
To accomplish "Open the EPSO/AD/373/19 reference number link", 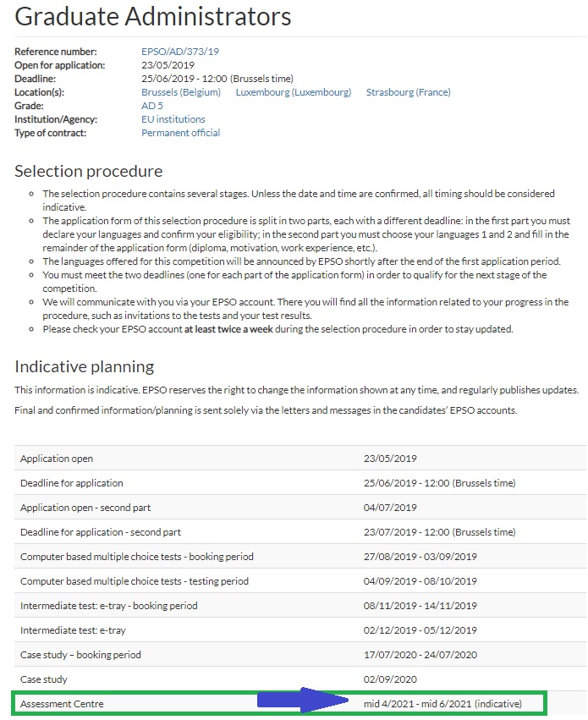I will click(x=179, y=52).
